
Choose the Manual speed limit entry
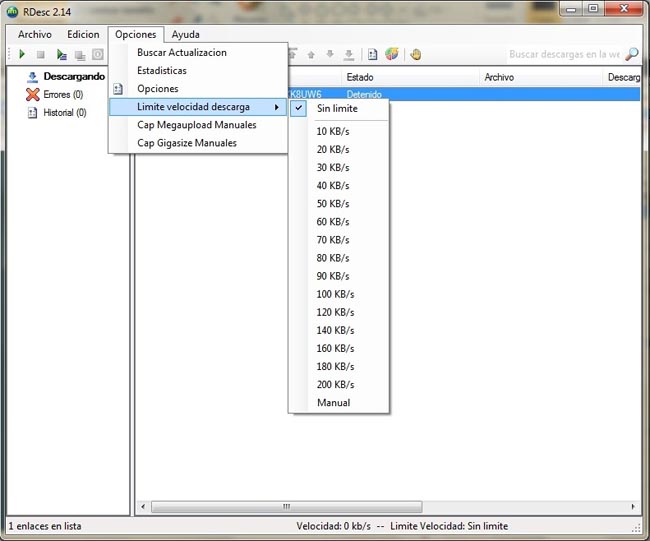pyautogui.click(x=333, y=403)
